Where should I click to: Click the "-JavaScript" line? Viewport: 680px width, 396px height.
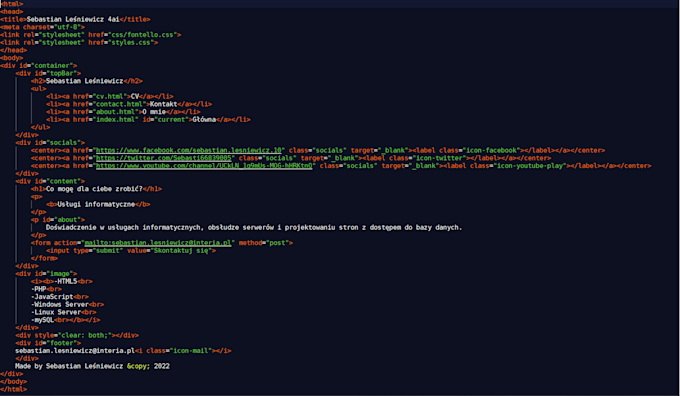coord(52,297)
